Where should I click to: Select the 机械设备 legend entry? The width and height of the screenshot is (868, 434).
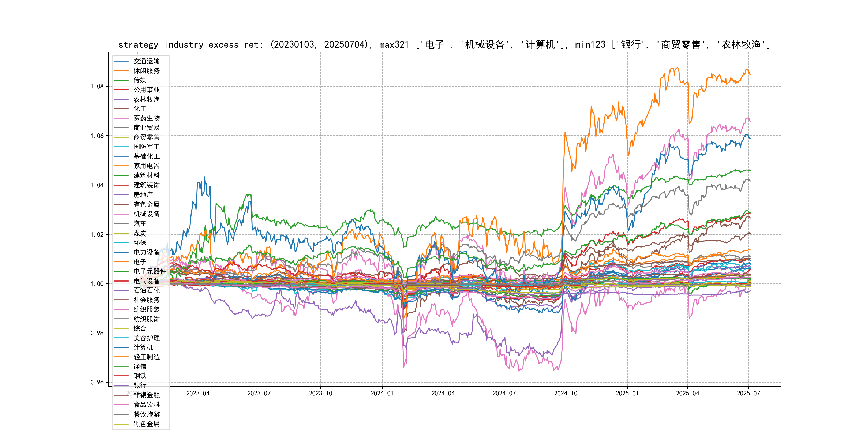[146, 214]
